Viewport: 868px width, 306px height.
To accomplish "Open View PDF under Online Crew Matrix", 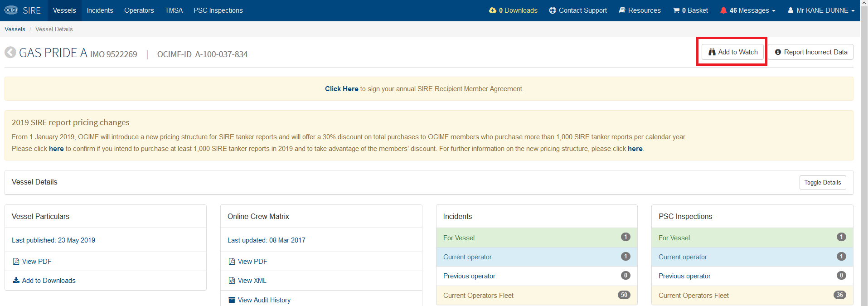I will point(252,262).
